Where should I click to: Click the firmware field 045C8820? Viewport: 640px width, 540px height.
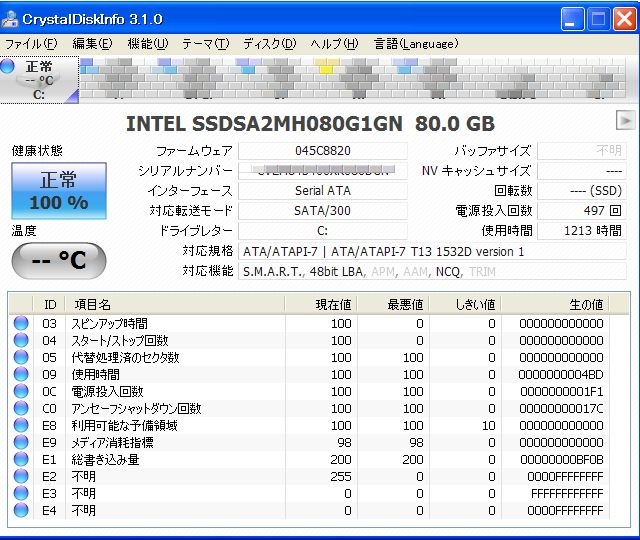click(323, 151)
